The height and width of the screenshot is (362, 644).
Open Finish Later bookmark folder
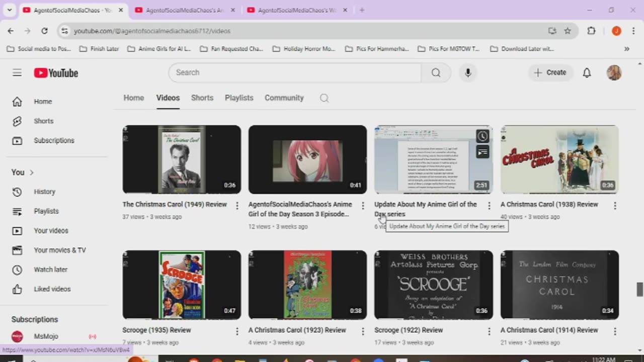pyautogui.click(x=100, y=49)
